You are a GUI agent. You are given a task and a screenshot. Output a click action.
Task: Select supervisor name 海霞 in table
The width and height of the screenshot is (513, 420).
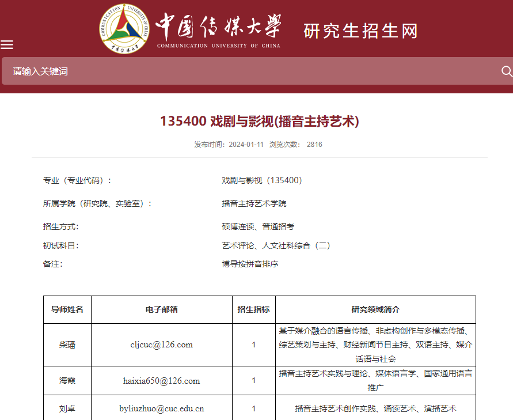click(x=67, y=380)
